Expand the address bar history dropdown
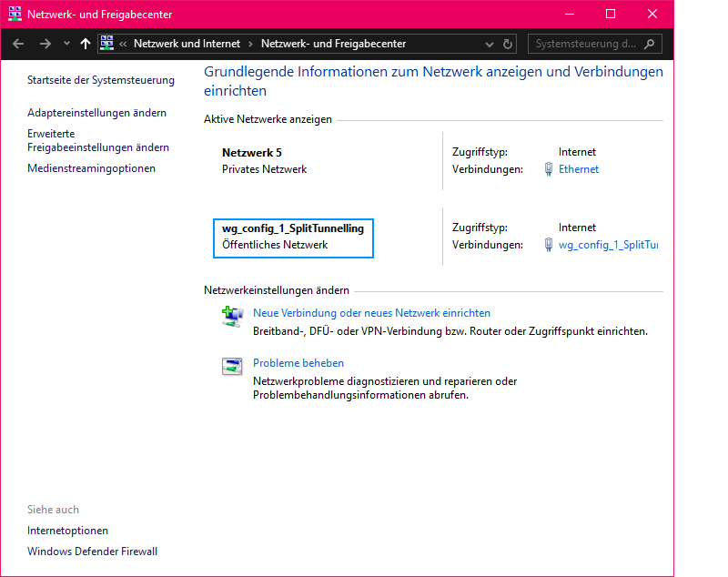 [x=489, y=44]
